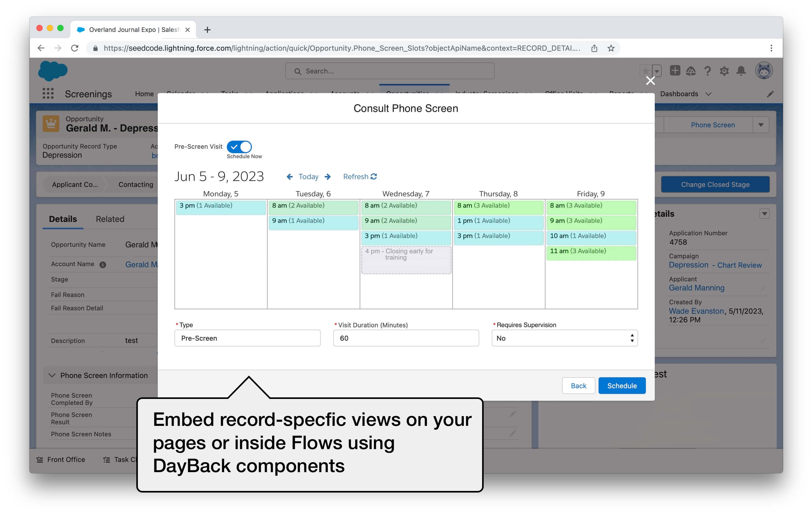The width and height of the screenshot is (812, 515).
Task: Open the Requires Supervision dropdown
Action: tap(565, 338)
